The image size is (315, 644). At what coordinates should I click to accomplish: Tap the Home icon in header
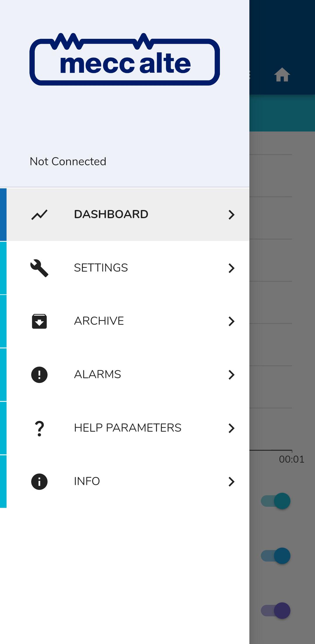(282, 75)
